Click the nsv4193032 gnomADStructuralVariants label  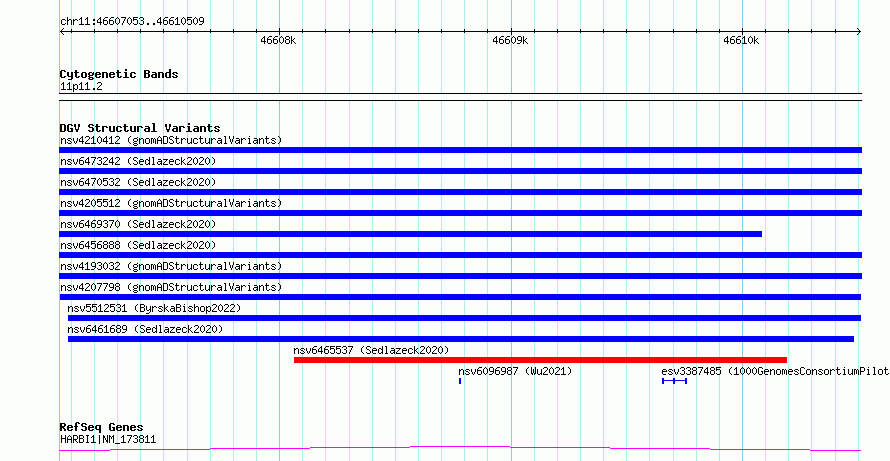tap(171, 266)
